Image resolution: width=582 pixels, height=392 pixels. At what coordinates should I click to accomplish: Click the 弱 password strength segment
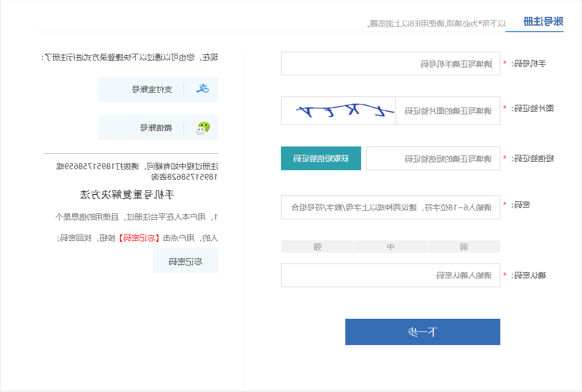click(x=463, y=247)
